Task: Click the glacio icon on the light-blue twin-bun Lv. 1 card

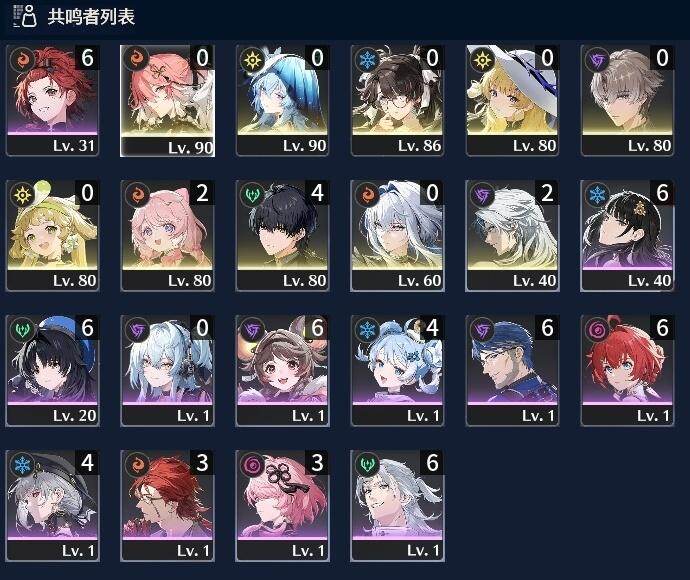Action: pos(367,329)
